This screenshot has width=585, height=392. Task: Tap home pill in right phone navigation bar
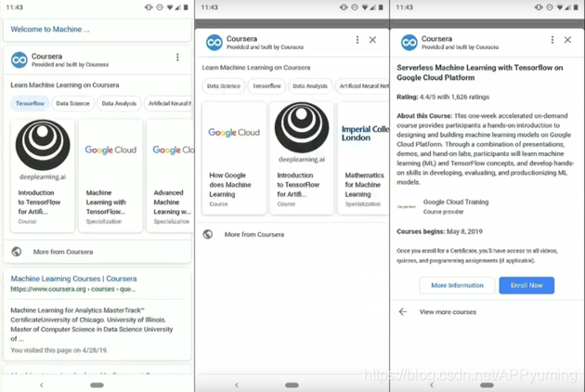[x=487, y=385]
